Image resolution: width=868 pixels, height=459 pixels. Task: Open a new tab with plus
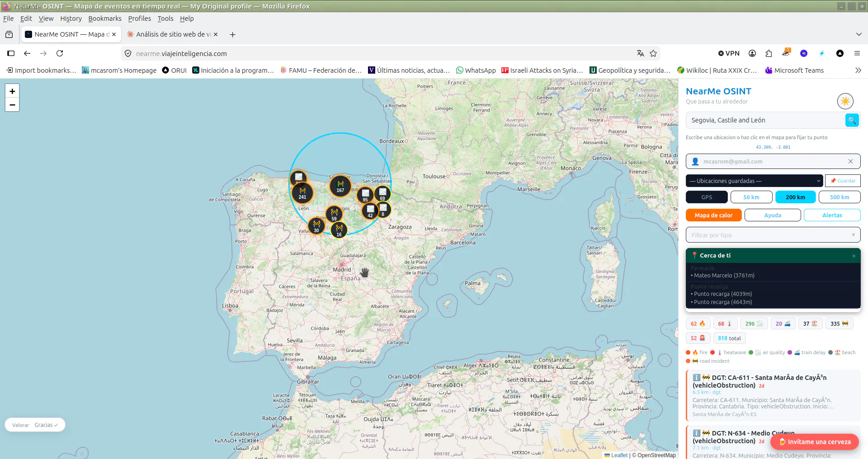pyautogui.click(x=232, y=34)
